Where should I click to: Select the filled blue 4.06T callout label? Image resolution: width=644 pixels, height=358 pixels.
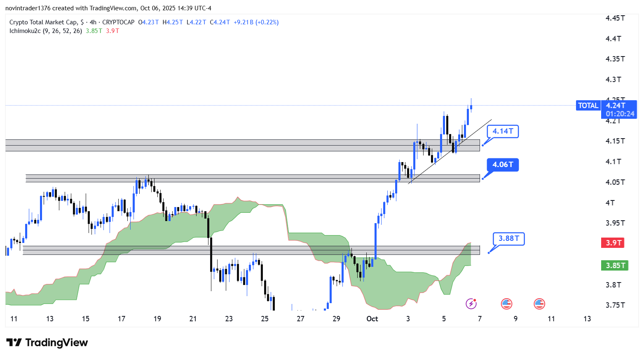(503, 165)
